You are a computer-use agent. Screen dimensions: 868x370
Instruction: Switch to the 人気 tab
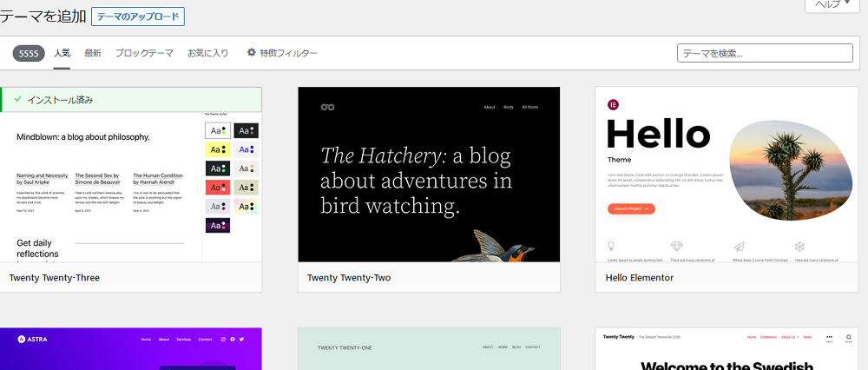62,53
